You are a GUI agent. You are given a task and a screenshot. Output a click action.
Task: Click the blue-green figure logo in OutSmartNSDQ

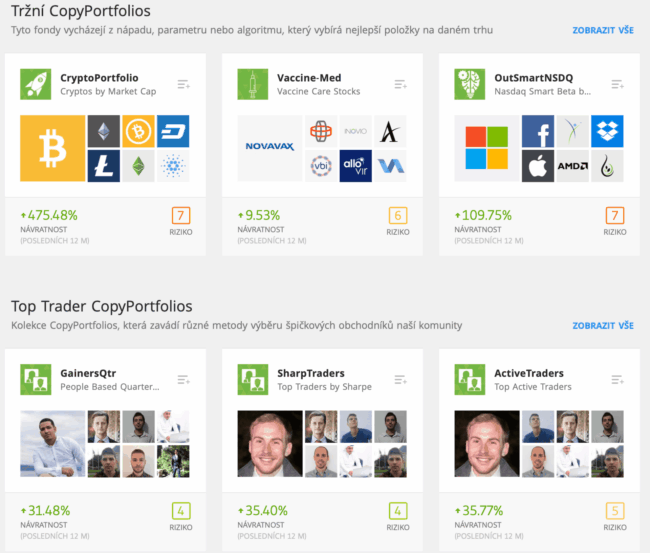coord(572,131)
